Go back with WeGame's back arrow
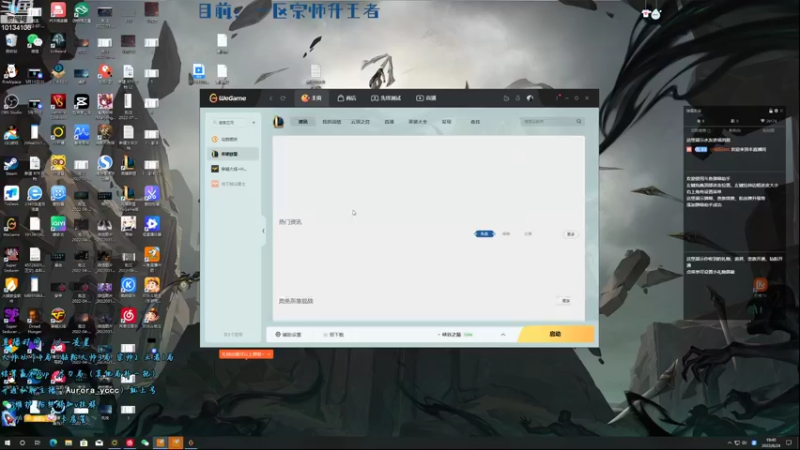Screen dimensions: 800x450 [271, 98]
